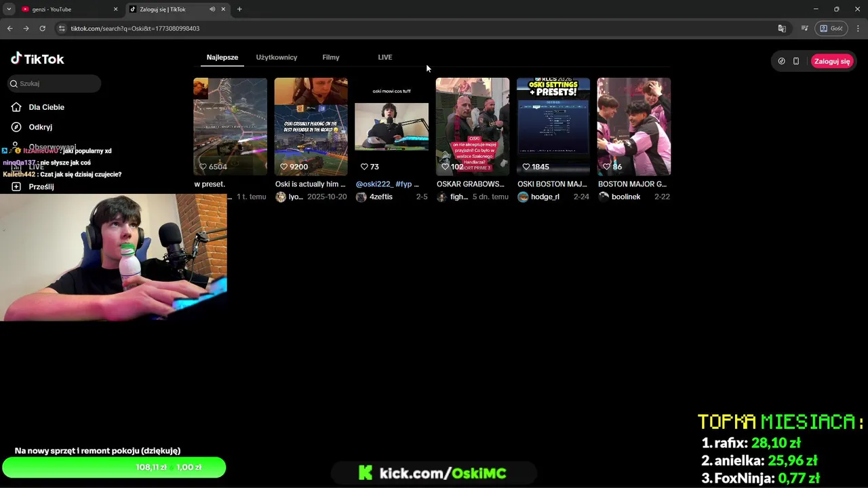Click the heart icon showing 6504
This screenshot has height=488, width=868.
tap(203, 167)
